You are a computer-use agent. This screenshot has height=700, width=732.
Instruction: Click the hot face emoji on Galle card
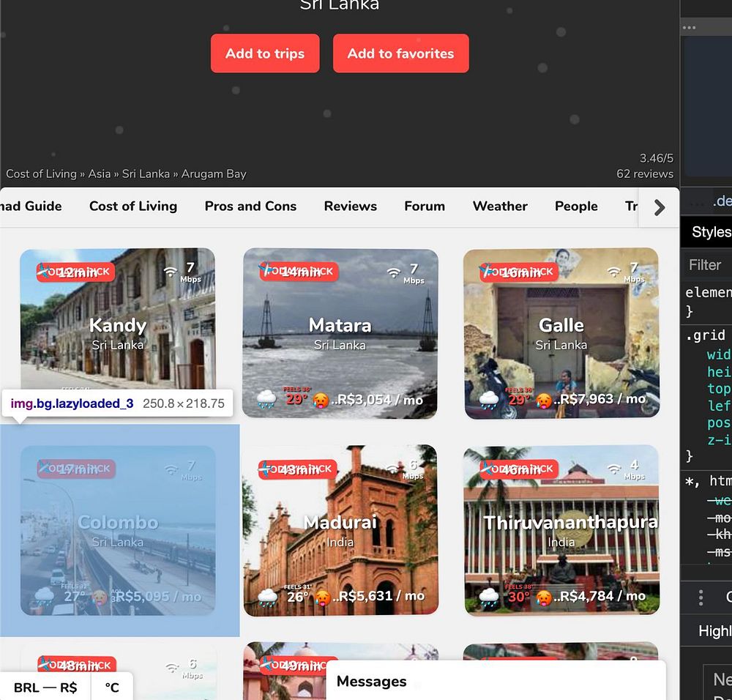coord(543,401)
